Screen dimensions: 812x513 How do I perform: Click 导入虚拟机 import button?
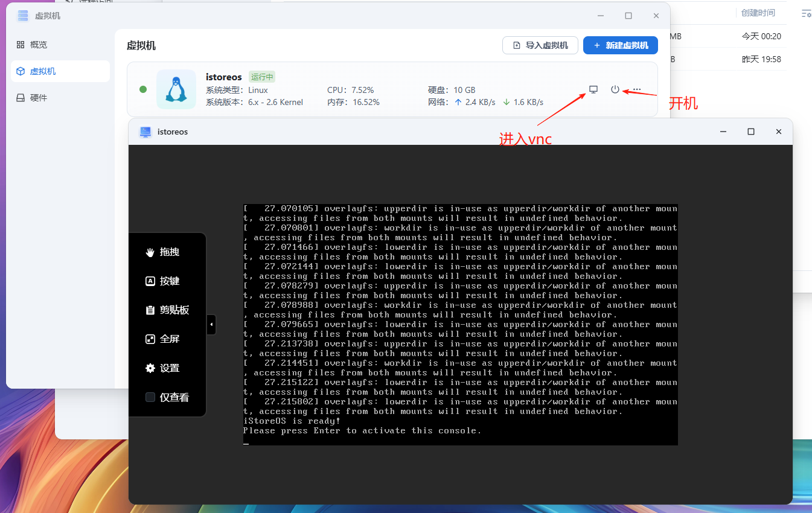click(x=540, y=45)
